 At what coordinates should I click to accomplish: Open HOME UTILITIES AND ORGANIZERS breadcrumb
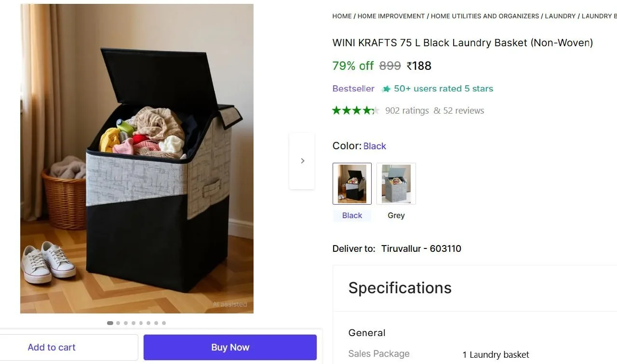tap(485, 16)
